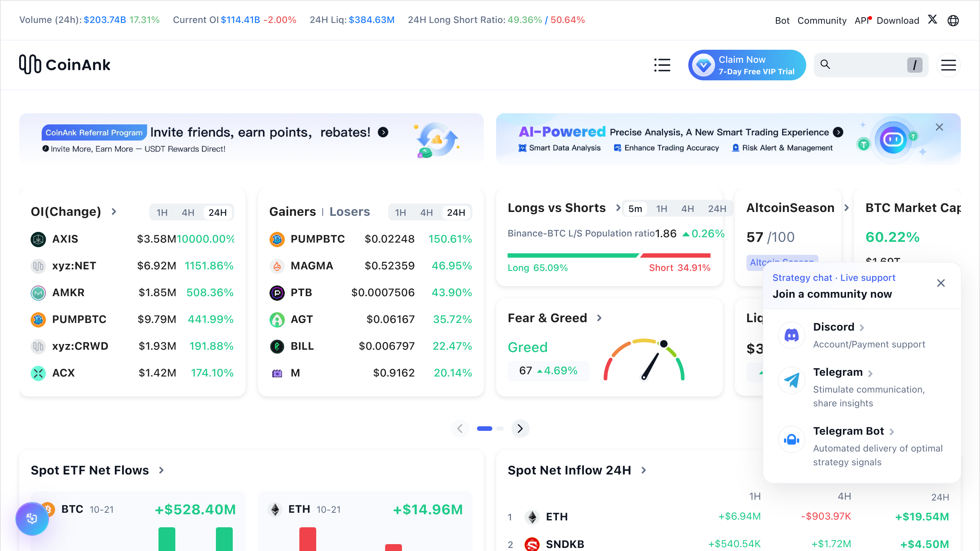Click the PUMPBTC icon in Gainers list

277,239
